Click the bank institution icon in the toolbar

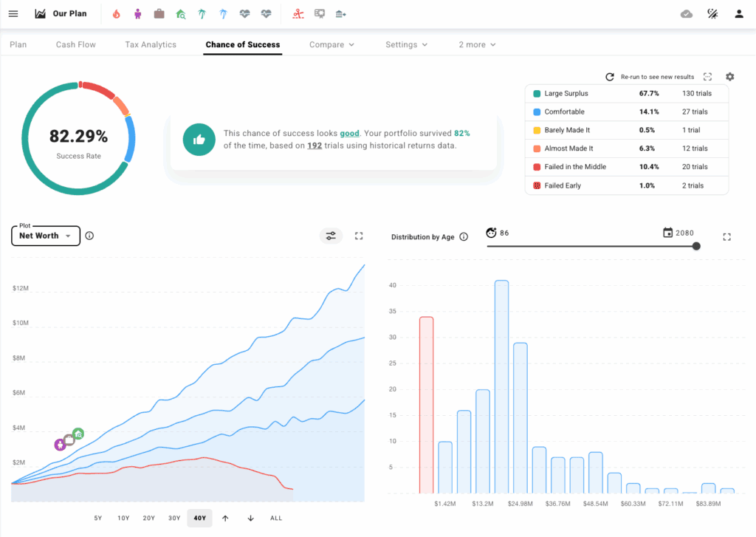340,13
